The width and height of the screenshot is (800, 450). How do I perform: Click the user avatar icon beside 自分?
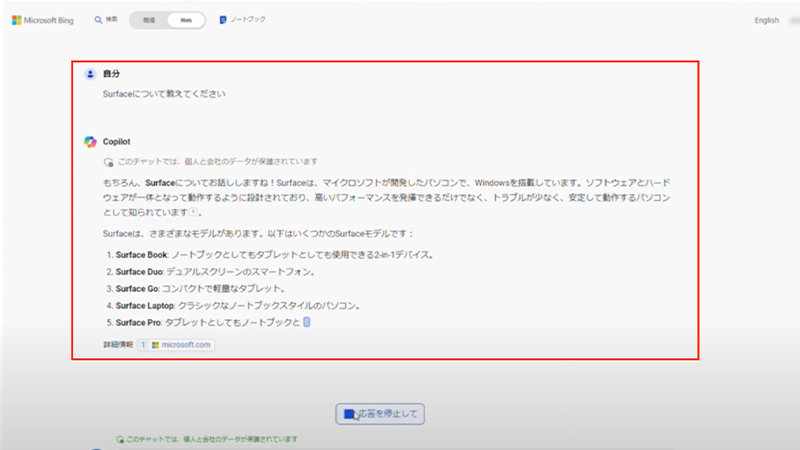[x=90, y=74]
